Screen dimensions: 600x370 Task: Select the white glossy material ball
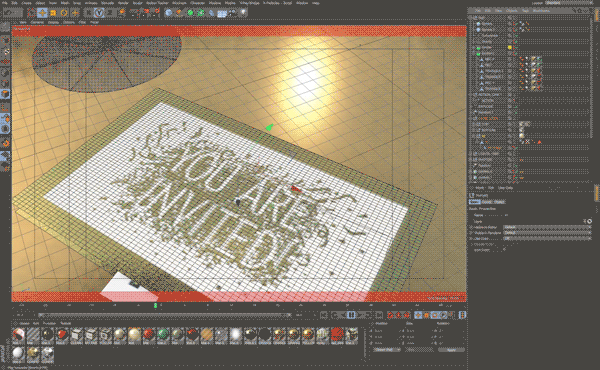pyautogui.click(x=235, y=335)
